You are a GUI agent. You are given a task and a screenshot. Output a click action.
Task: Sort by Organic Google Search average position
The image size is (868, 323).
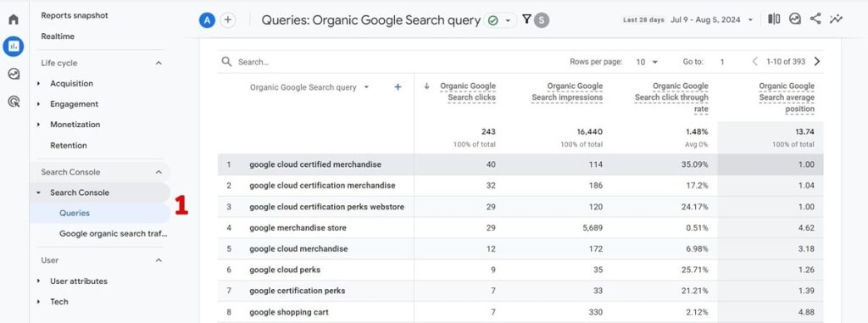pos(787,97)
